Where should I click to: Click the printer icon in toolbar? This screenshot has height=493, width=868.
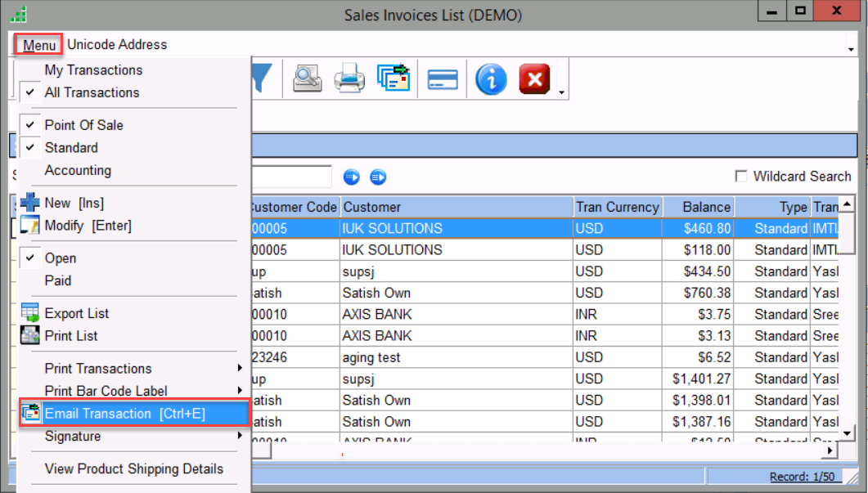[x=349, y=79]
